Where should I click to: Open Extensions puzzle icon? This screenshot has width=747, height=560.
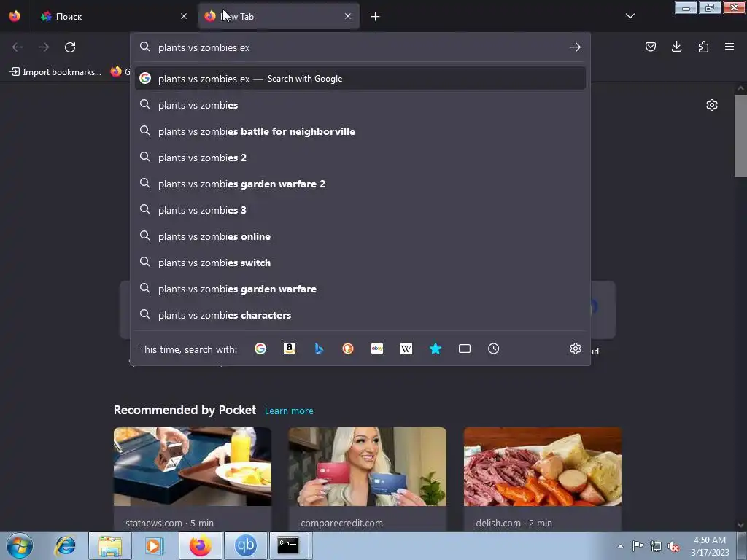pos(703,47)
